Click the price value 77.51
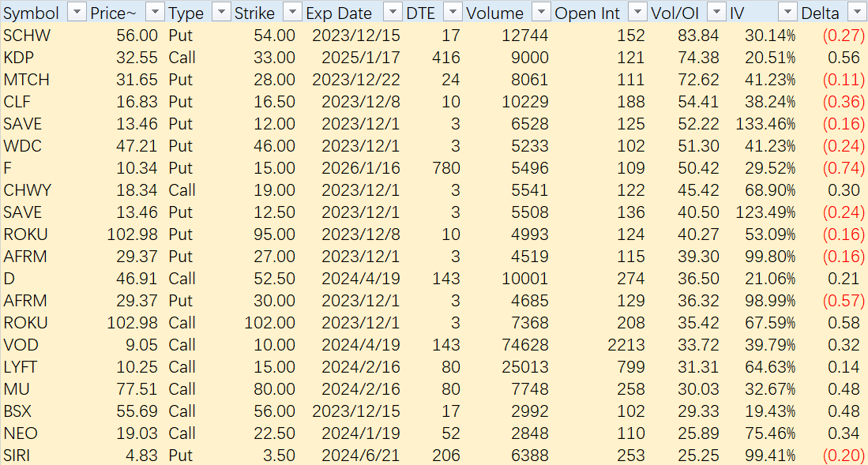The height and width of the screenshot is (465, 868). (x=137, y=389)
